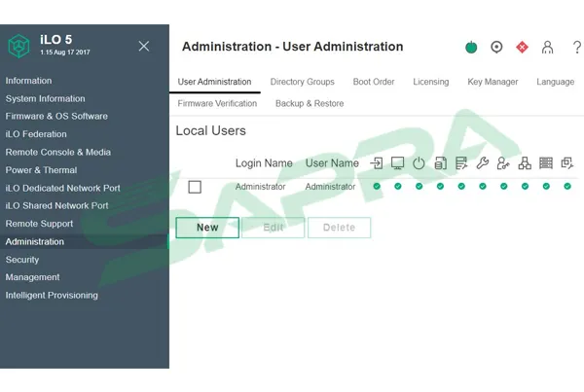Open the Boot Order tab
The height and width of the screenshot is (392, 584).
374,82
